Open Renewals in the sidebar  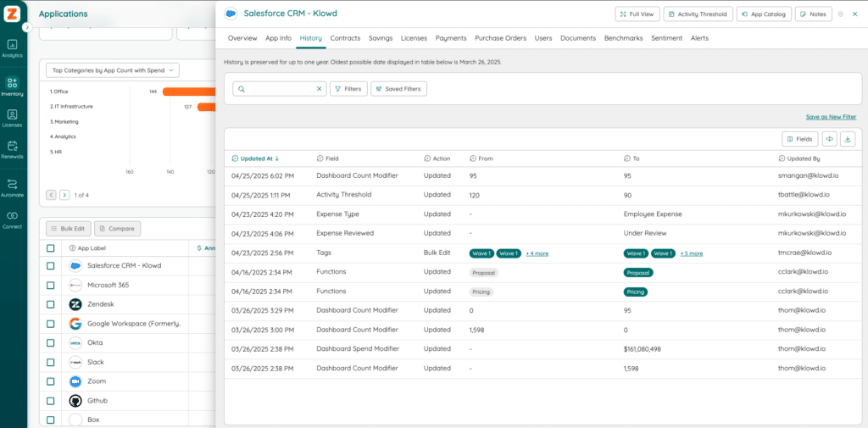pyautogui.click(x=12, y=149)
